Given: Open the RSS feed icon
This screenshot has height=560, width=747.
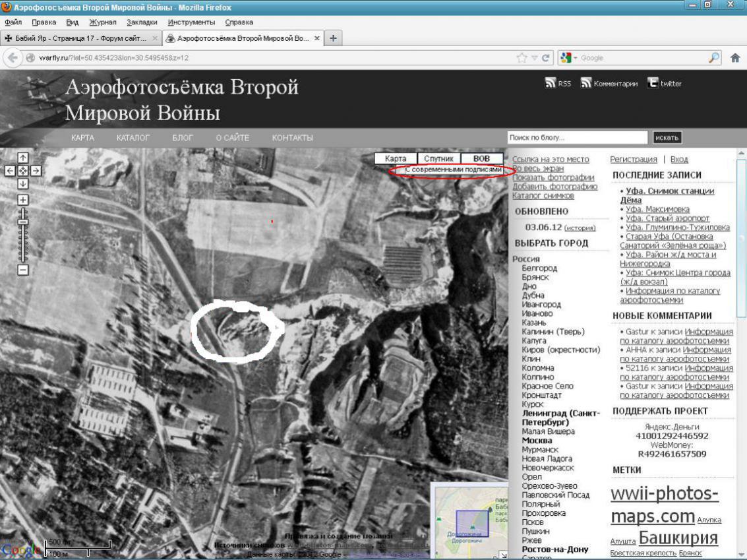Looking at the screenshot, I should 551,83.
